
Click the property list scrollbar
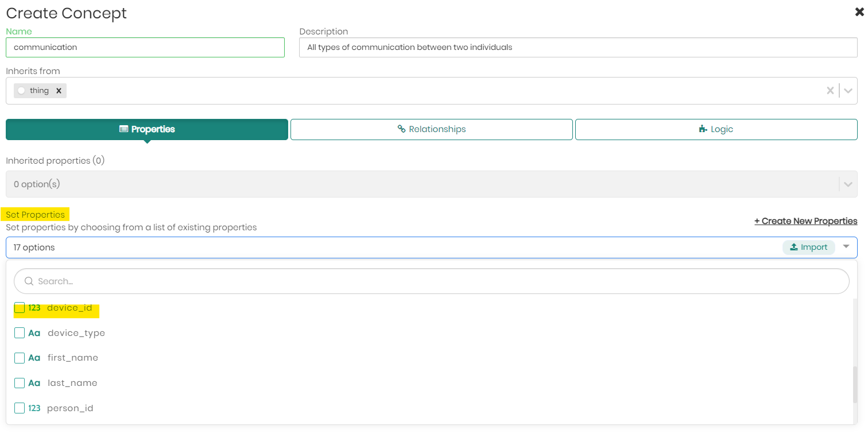[x=855, y=385]
